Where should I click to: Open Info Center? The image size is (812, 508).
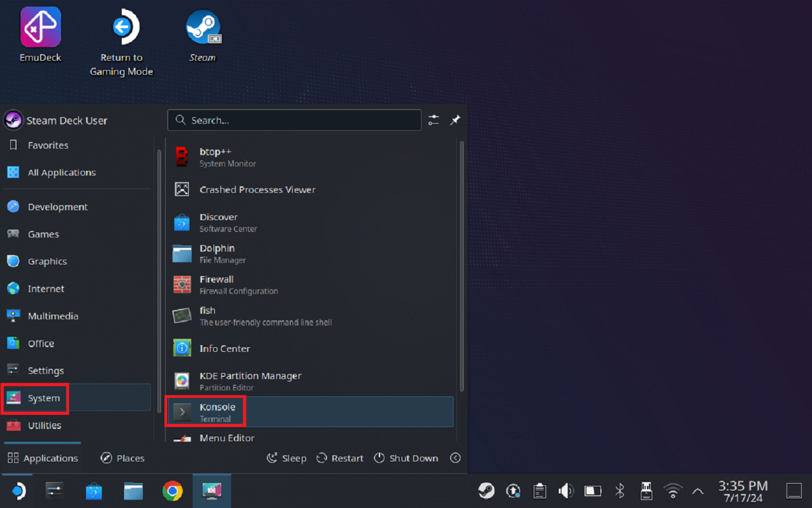click(311, 349)
